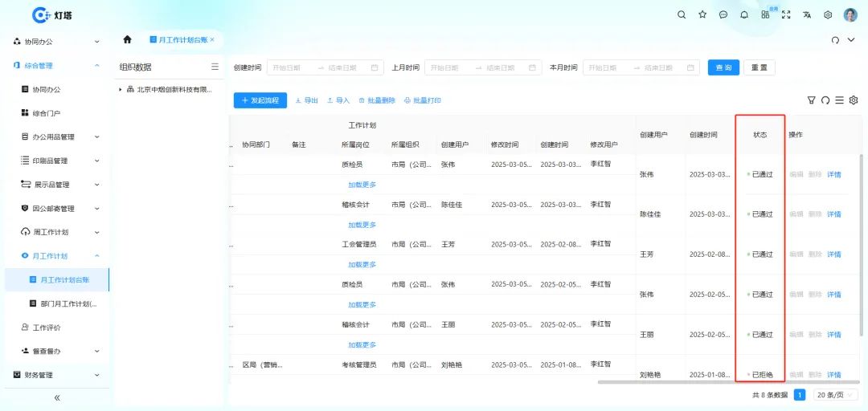Expand 督查督办 submenu
This screenshot has height=411, width=868.
[97, 352]
